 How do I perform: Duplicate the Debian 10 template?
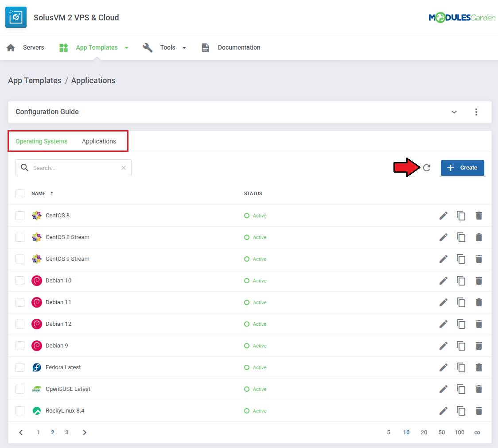(461, 281)
